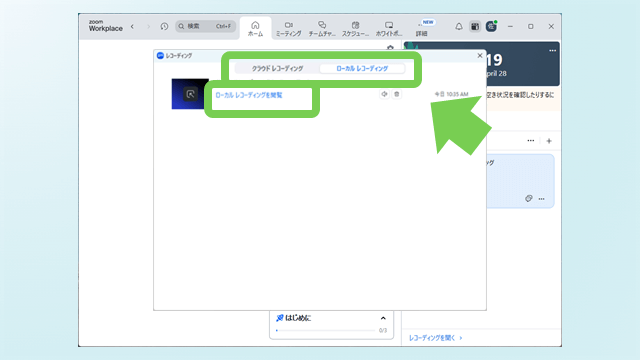
Task: Click the link icon on the blue card
Action: click(529, 198)
